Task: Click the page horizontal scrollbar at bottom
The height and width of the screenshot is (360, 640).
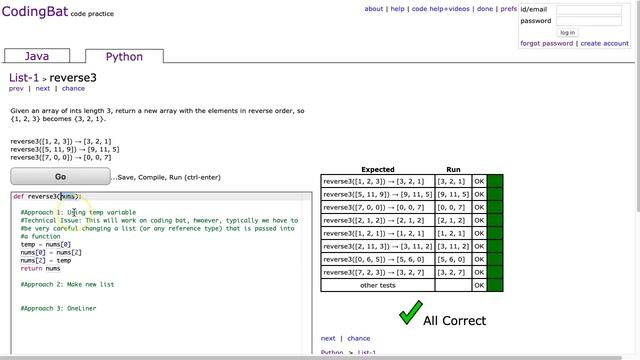Action: (x=310, y=358)
